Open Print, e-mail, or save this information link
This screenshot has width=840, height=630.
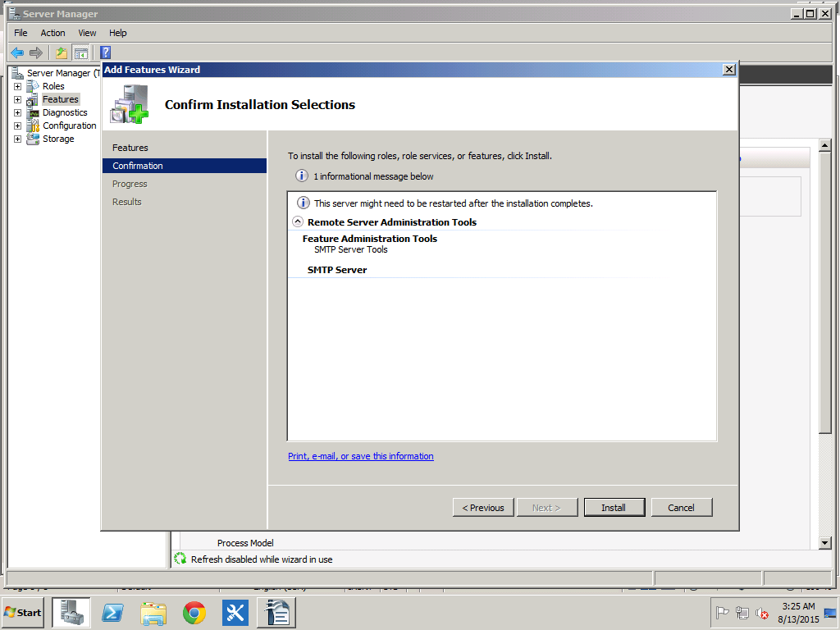[x=361, y=456]
